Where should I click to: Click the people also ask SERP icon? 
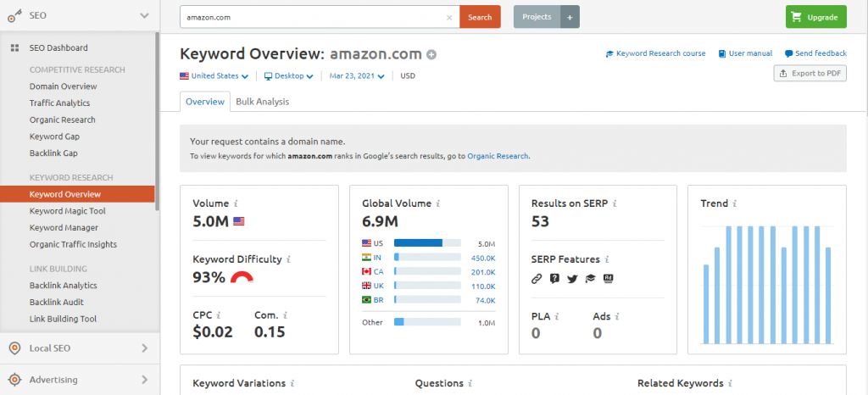pyautogui.click(x=554, y=278)
